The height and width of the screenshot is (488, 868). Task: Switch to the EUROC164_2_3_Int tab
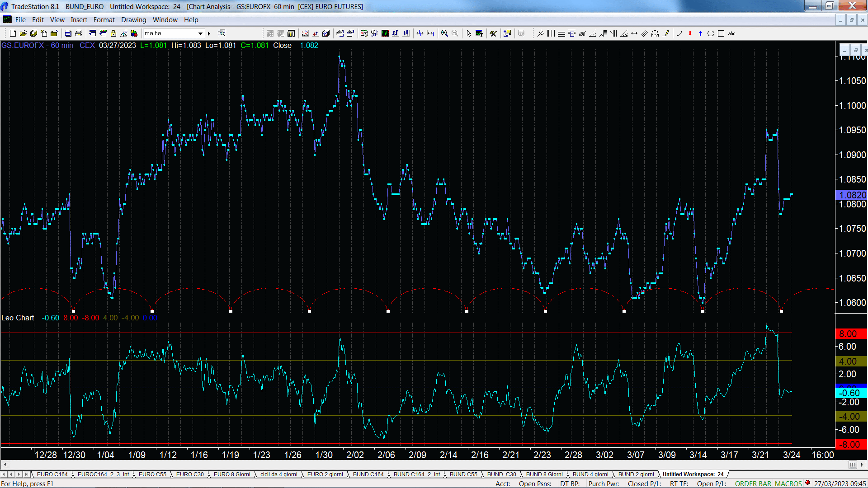click(x=103, y=474)
